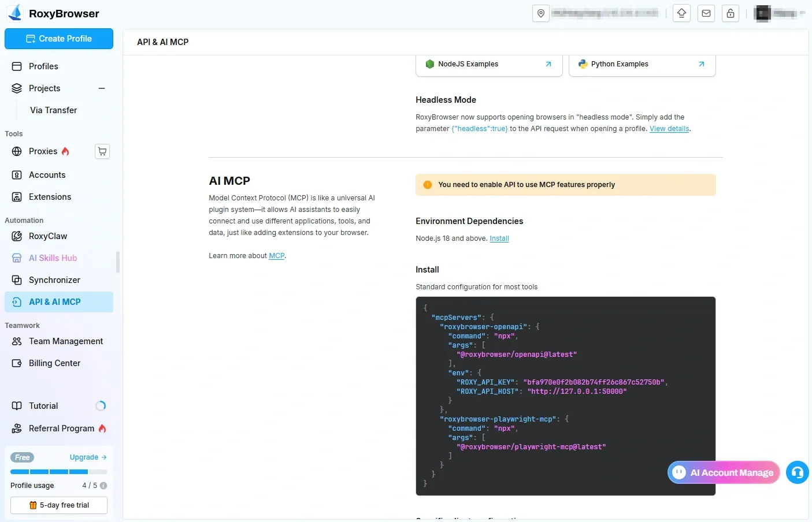Click the Headless Mode heading

[x=446, y=100]
